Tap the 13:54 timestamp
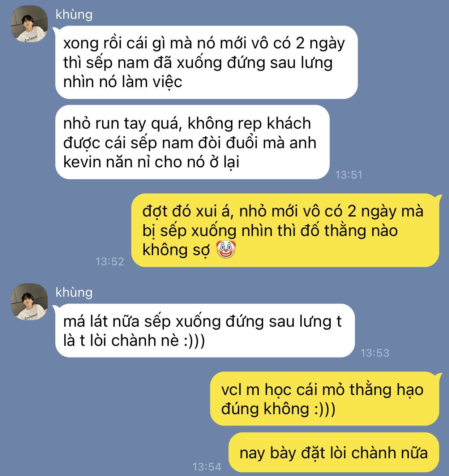Image resolution: width=449 pixels, height=476 pixels. point(207,467)
